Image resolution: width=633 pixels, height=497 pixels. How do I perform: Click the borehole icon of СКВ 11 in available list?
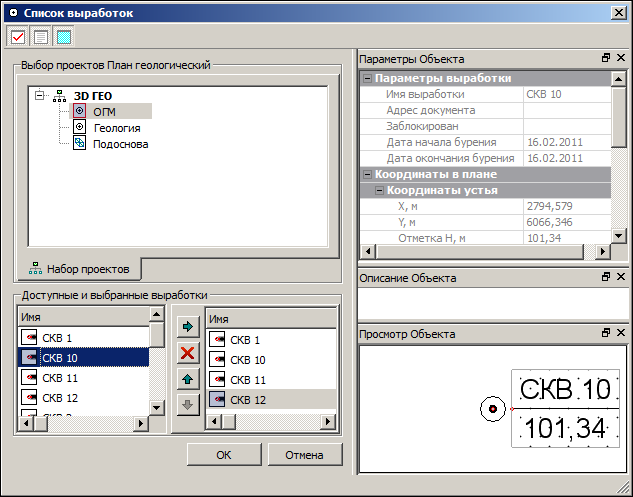click(29, 377)
